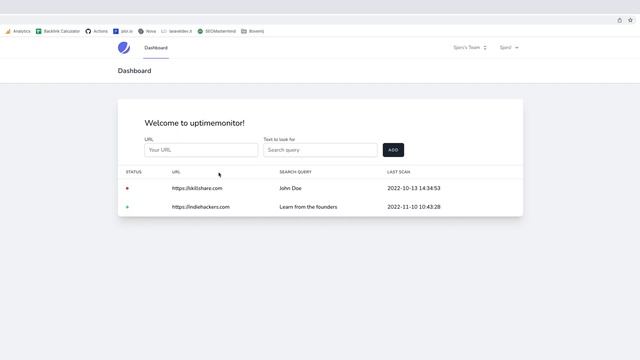
Task: Click the LAST SCAN column header
Action: coord(398,172)
